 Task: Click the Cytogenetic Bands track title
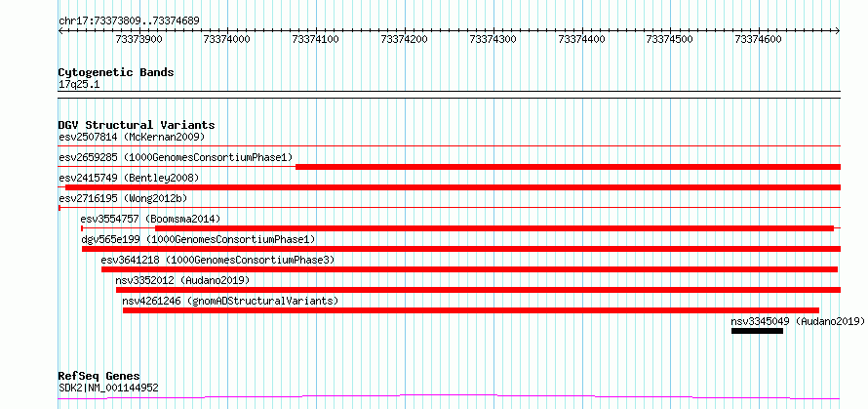coord(116,72)
